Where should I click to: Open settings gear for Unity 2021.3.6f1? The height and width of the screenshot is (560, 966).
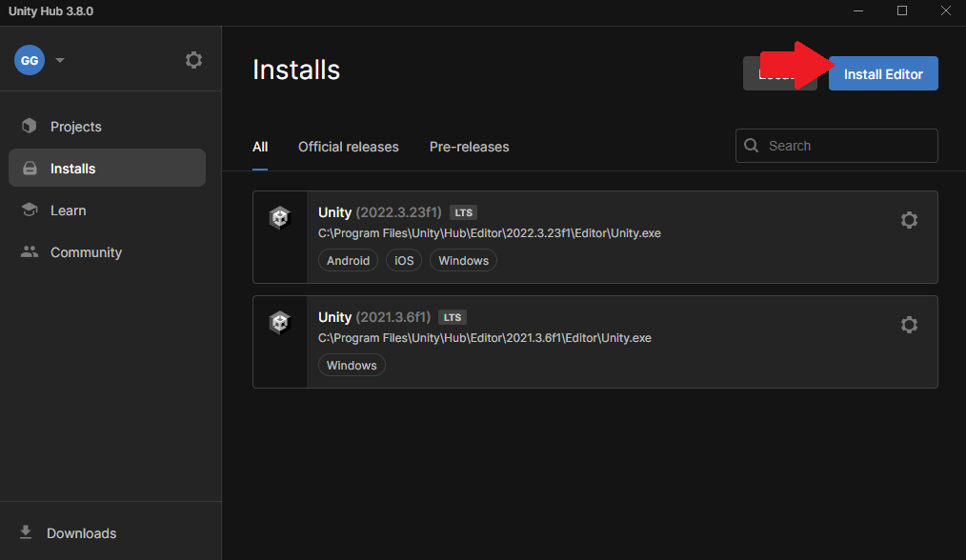click(909, 325)
